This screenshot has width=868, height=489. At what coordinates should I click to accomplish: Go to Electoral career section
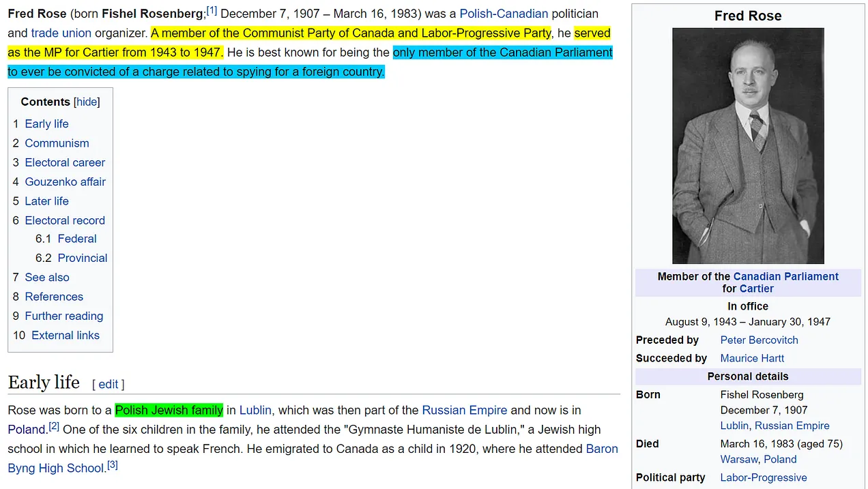pyautogui.click(x=65, y=162)
